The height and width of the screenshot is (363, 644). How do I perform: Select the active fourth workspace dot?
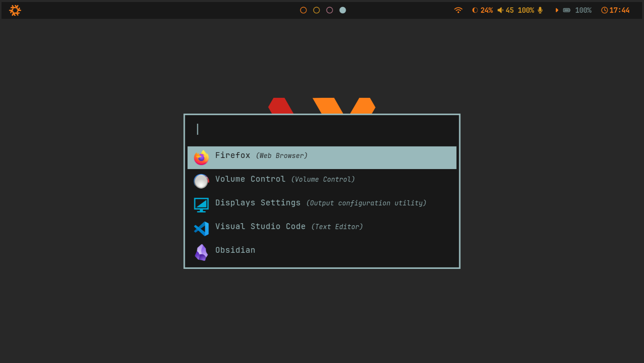(x=342, y=10)
